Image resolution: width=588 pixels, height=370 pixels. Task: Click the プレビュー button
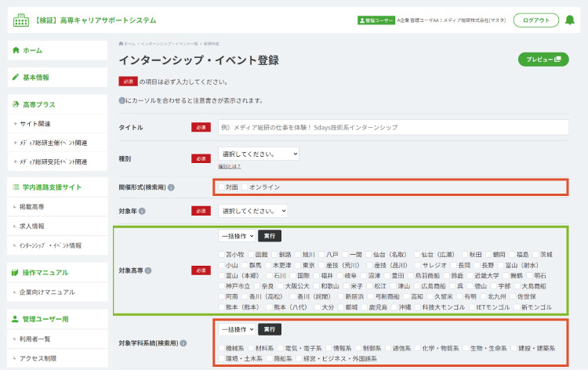(543, 60)
